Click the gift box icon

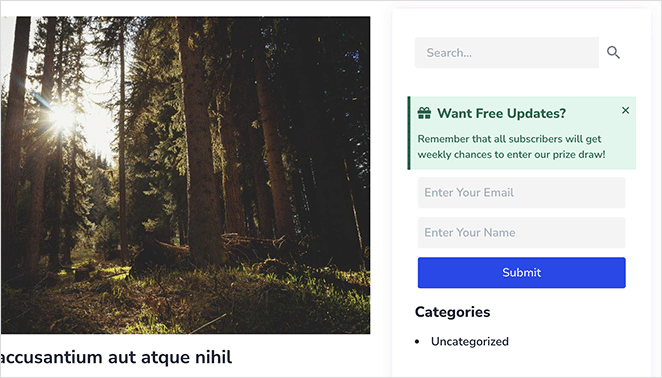pyautogui.click(x=424, y=113)
